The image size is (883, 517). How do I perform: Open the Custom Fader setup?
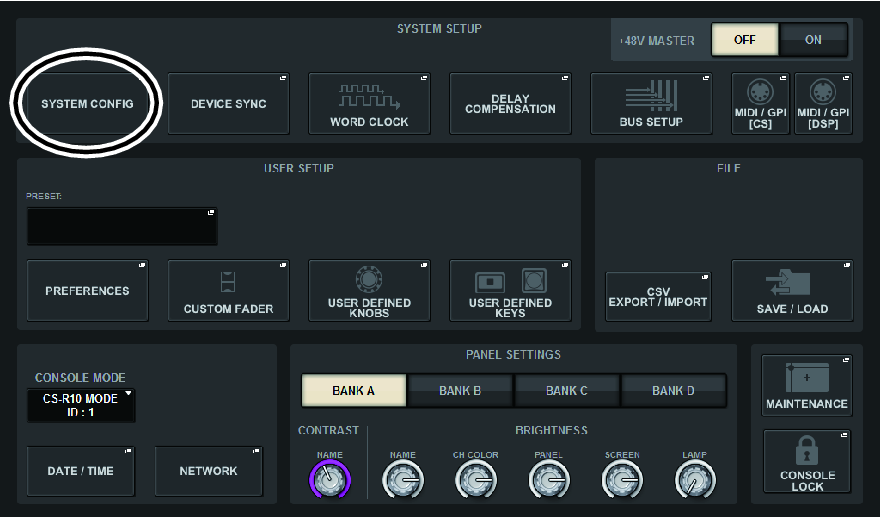pos(227,291)
